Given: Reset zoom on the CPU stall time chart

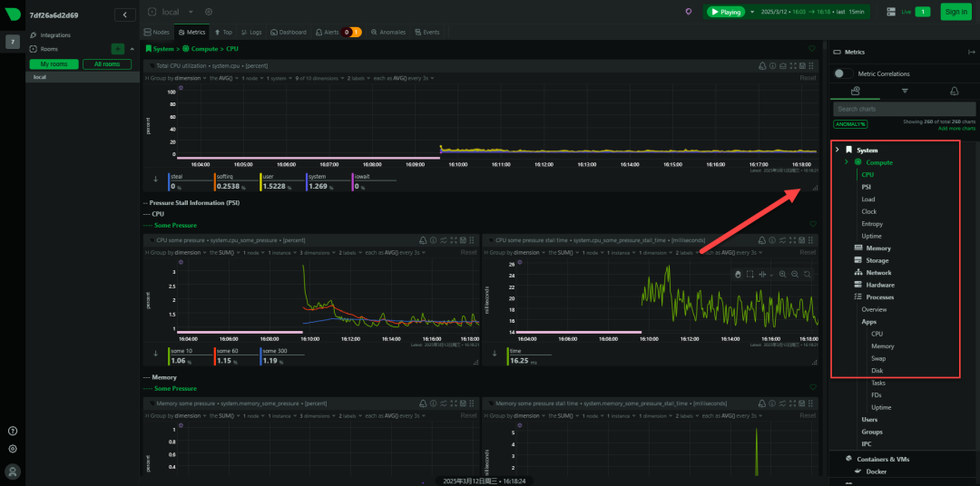Looking at the screenshot, I should 807,274.
